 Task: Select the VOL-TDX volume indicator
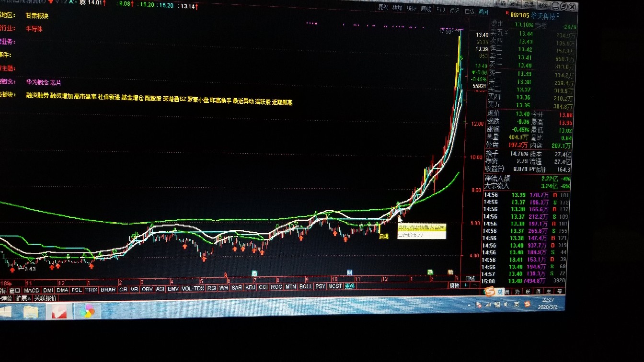pos(193,288)
